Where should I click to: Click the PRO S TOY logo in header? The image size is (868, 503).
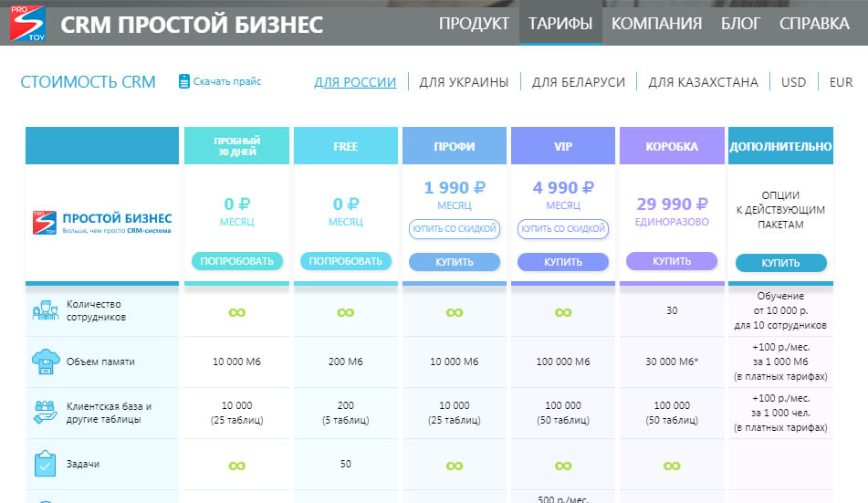pos(27,23)
